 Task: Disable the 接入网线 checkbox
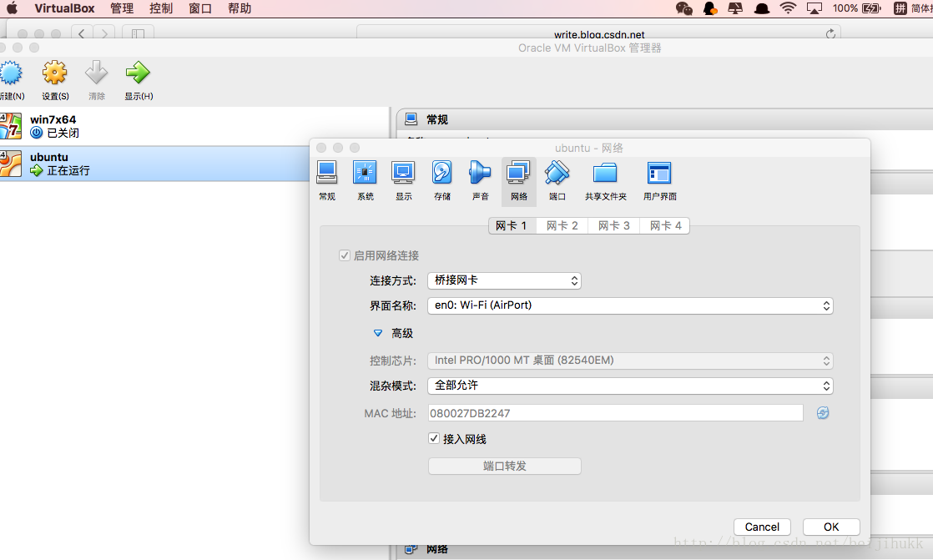[434, 438]
